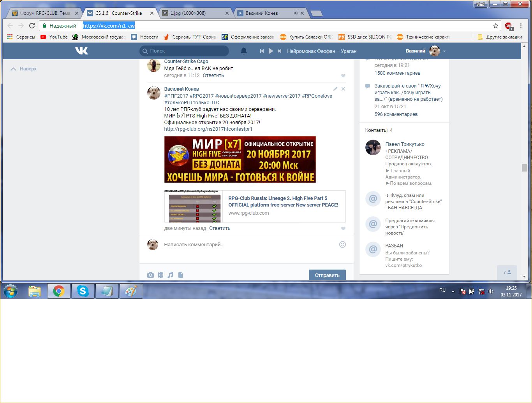Click the page vertical scrollbar thumb
This screenshot has width=532, height=403.
[x=524, y=168]
